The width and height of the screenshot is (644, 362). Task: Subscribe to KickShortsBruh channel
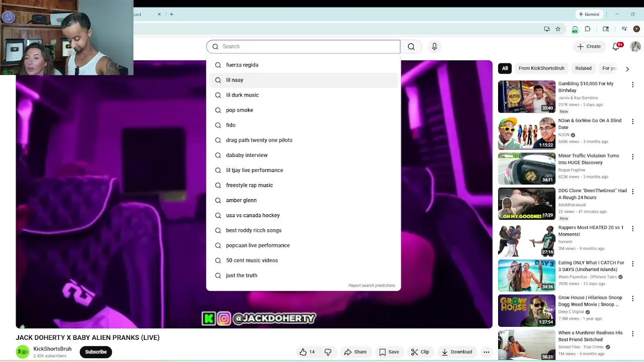(x=96, y=352)
